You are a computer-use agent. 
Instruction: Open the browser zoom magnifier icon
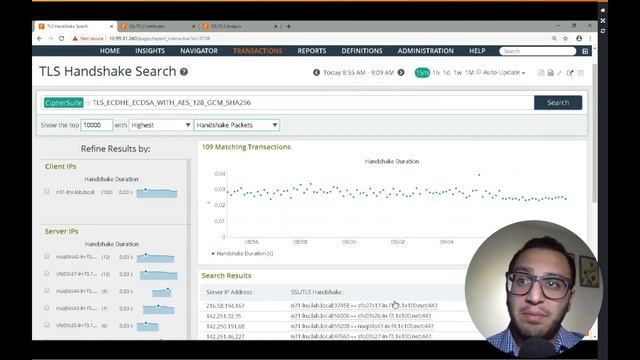point(554,38)
